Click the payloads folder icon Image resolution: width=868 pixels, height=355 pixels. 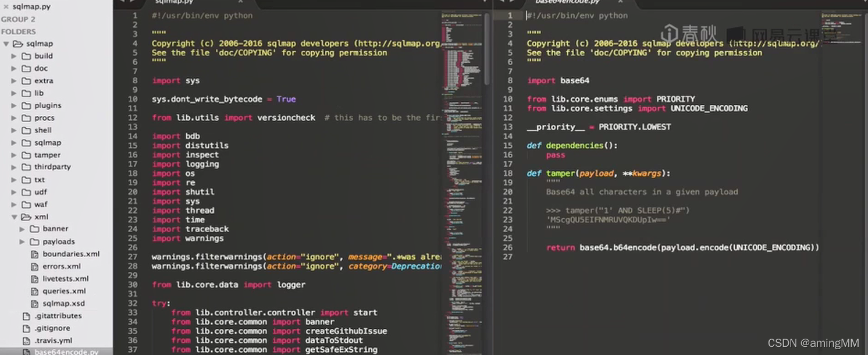34,242
